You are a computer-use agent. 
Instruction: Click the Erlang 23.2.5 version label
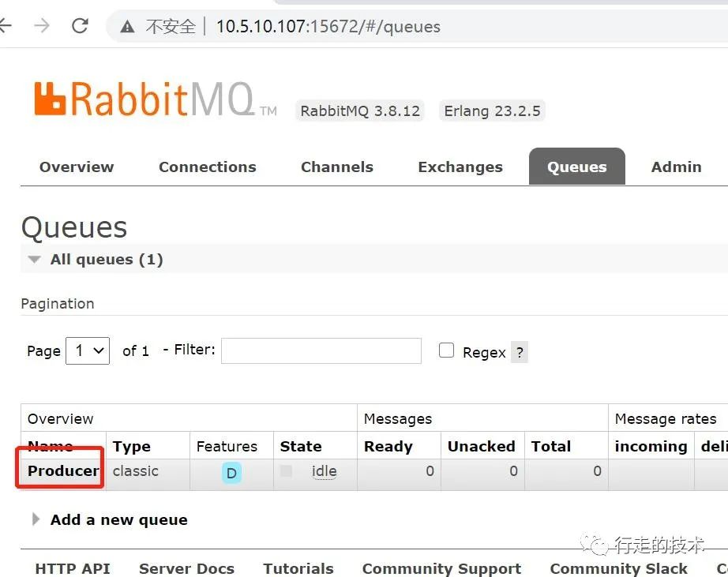[x=492, y=111]
